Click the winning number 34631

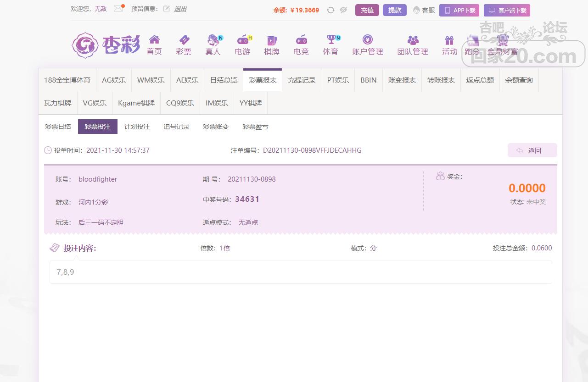(x=247, y=199)
